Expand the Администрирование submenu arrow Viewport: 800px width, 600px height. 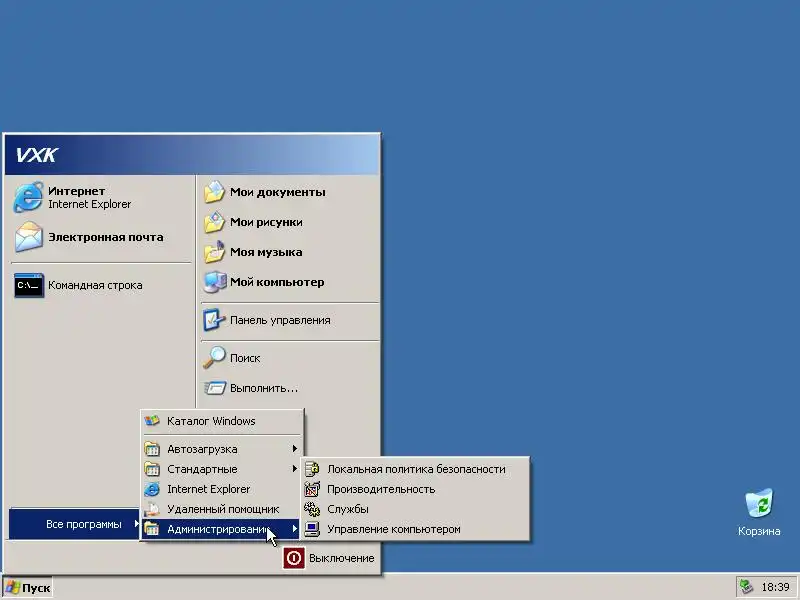pos(294,529)
